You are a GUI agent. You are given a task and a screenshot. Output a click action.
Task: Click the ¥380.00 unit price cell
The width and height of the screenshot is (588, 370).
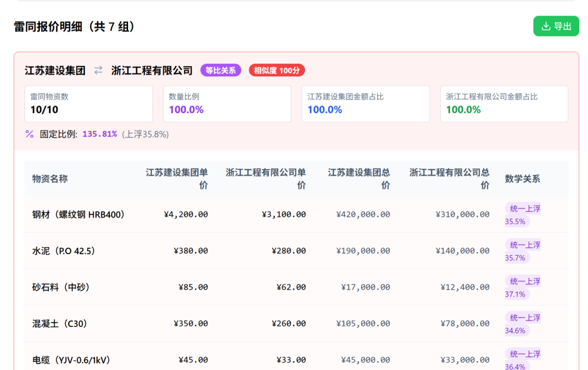click(191, 251)
